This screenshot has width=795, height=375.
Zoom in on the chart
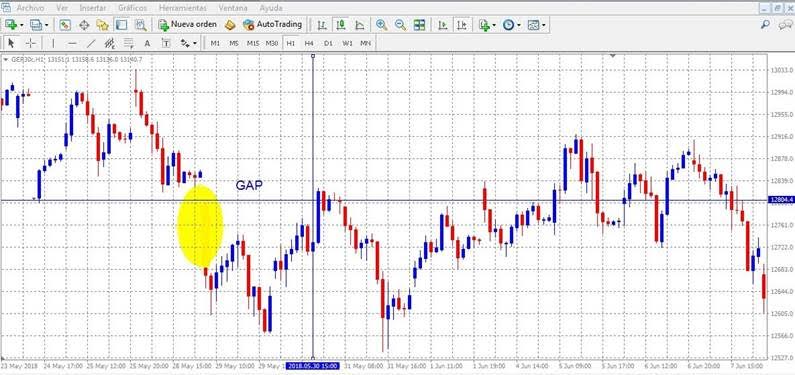tap(381, 24)
